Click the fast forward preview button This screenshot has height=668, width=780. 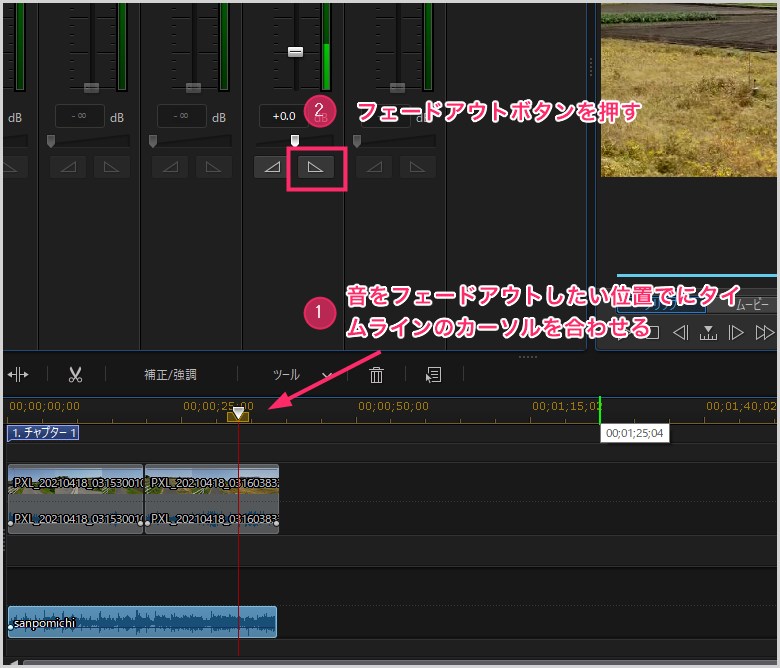click(x=765, y=332)
